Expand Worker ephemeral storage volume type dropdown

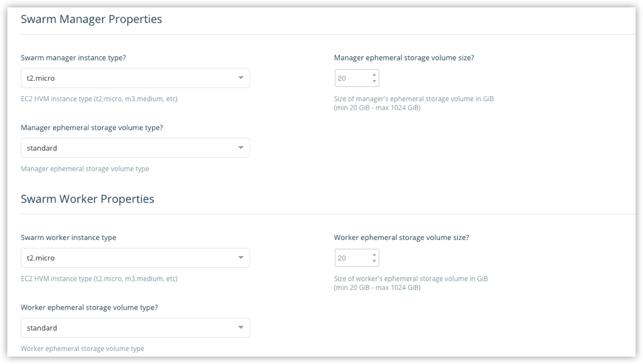[135, 328]
